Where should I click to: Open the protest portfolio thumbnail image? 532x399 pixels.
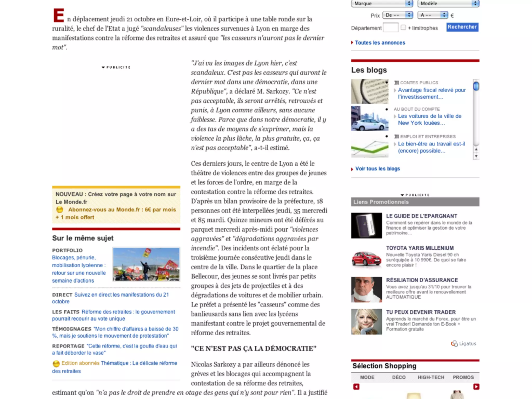(146, 264)
